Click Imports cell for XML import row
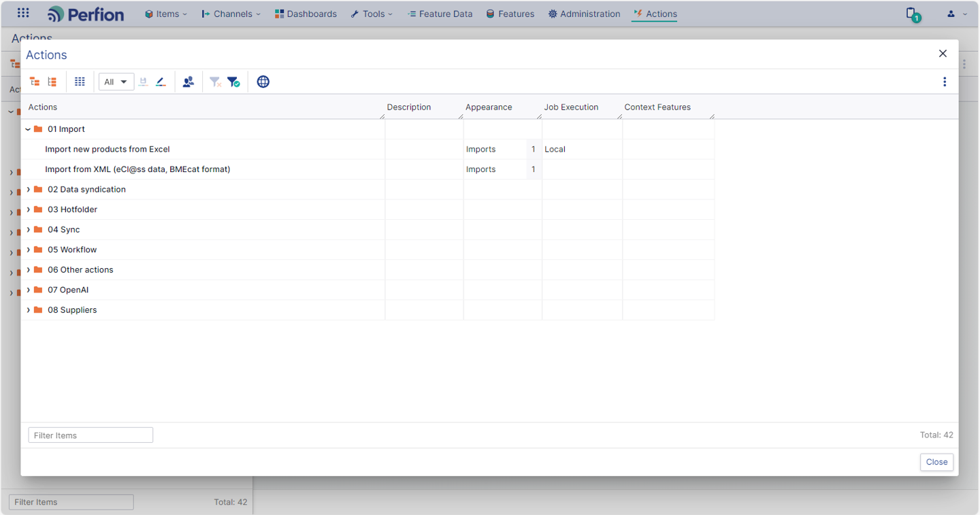This screenshot has width=980, height=515. click(x=495, y=169)
